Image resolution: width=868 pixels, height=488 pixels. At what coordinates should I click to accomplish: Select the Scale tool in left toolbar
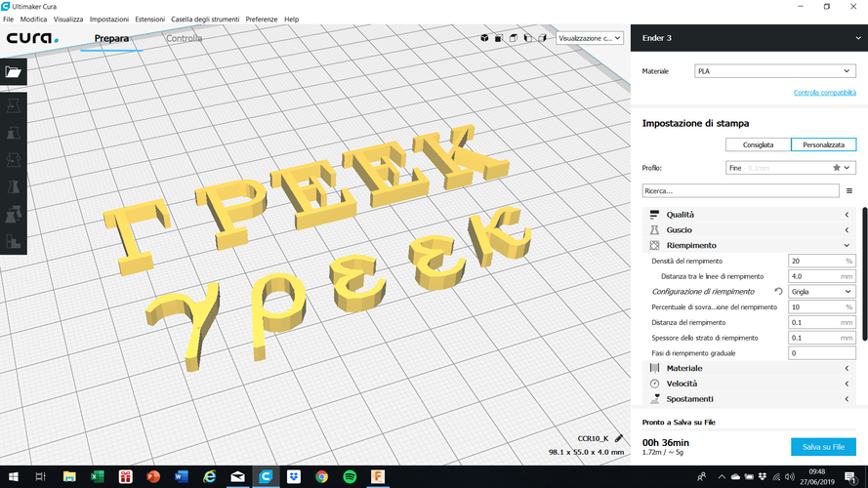point(14,133)
